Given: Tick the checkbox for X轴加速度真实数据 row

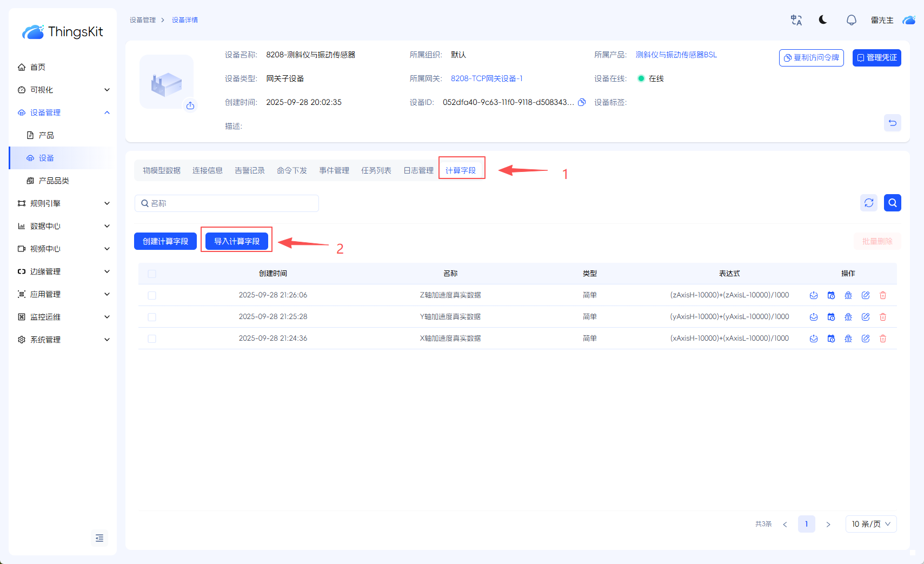Looking at the screenshot, I should coord(152,339).
